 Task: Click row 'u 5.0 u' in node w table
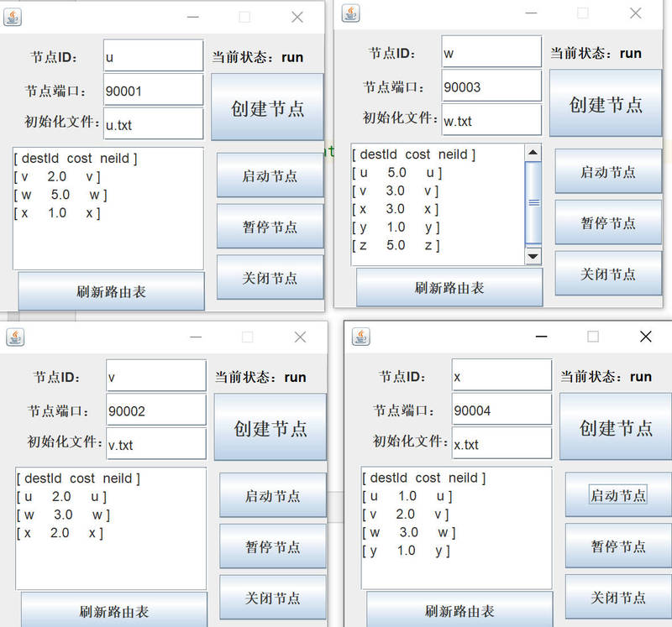pos(396,173)
